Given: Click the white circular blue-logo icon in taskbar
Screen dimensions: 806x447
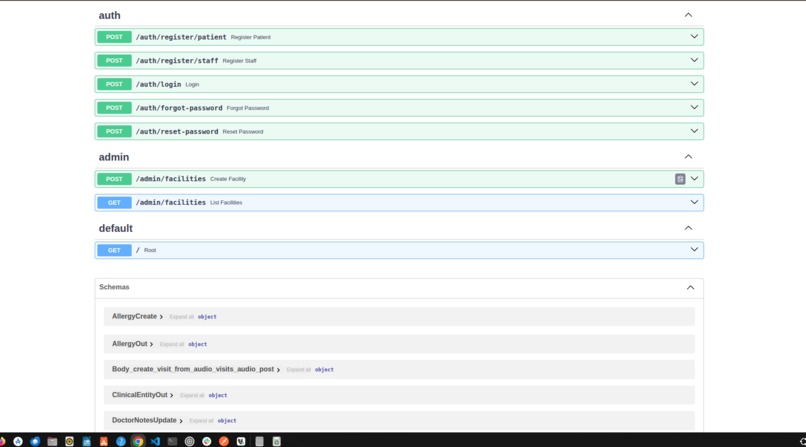Looking at the screenshot, I should click(x=18, y=441).
